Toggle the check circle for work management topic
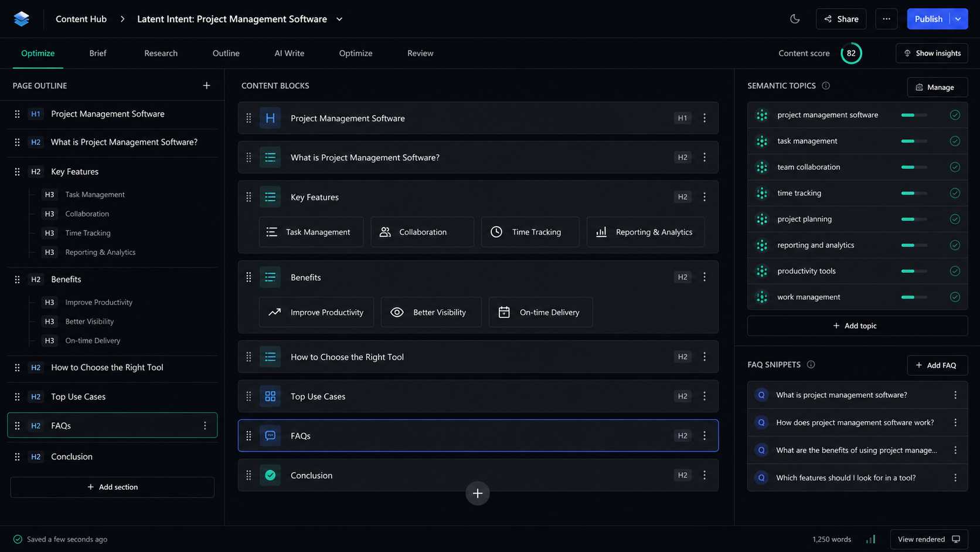This screenshot has height=552, width=980. coord(955,297)
